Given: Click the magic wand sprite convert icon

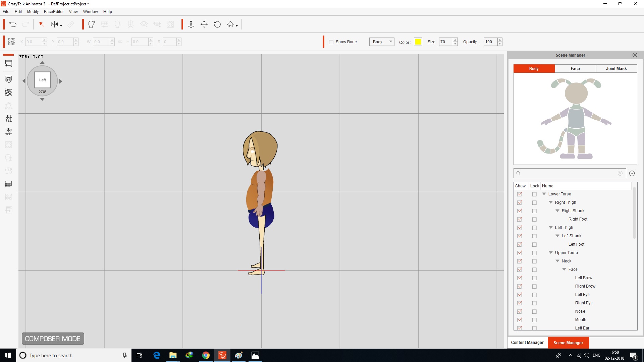Looking at the screenshot, I should (9, 92).
